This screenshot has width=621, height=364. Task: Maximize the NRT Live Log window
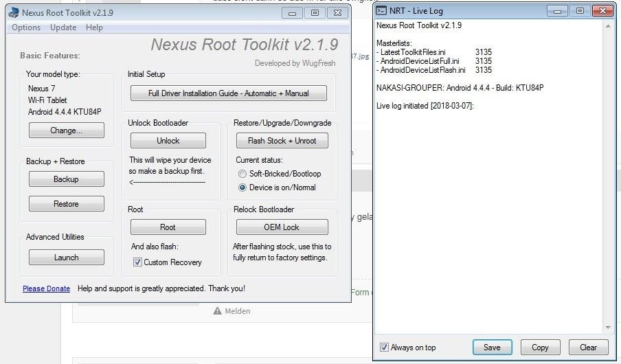click(x=580, y=11)
